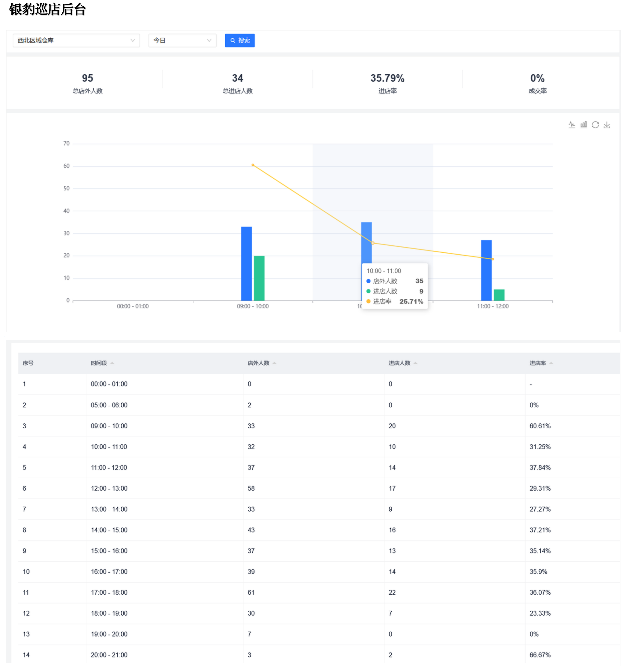
Task: Click the 09:00 - 10:00 green bar
Action: [259, 278]
